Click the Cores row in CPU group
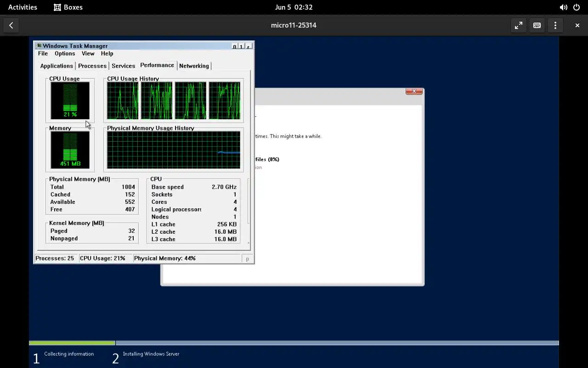Viewport: 588px width, 368px height. (194, 202)
